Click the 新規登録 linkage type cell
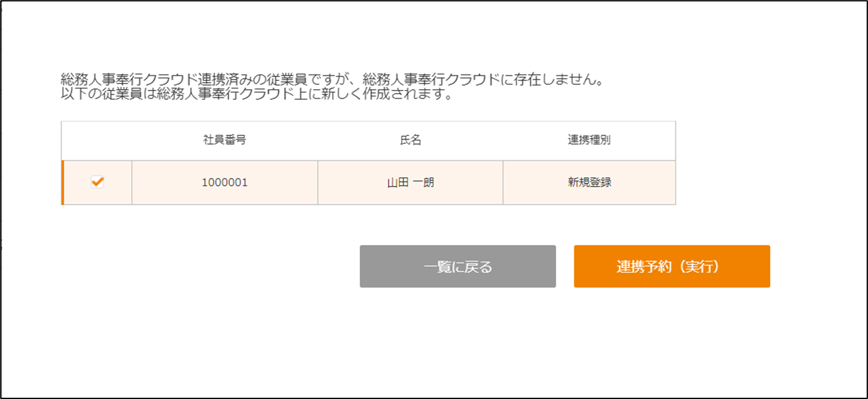The image size is (868, 399). click(589, 183)
